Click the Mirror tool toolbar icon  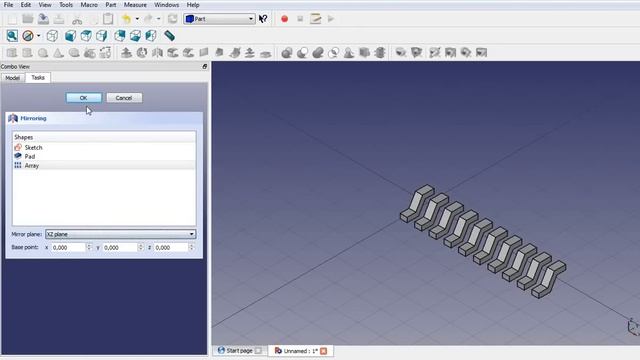coord(157,53)
